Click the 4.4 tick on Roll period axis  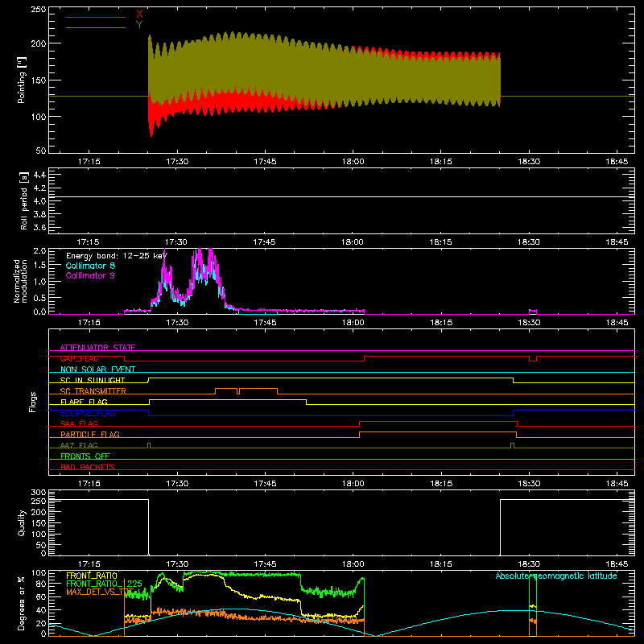point(39,175)
